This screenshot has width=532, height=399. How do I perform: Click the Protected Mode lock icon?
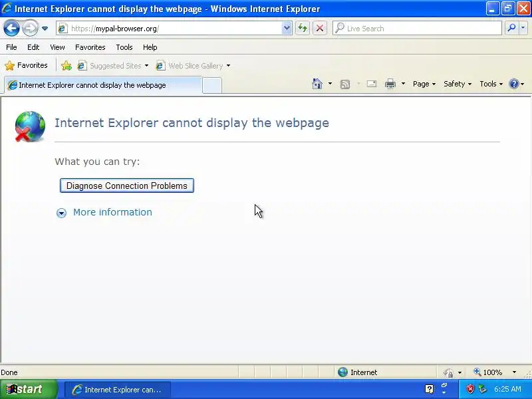coord(448,372)
